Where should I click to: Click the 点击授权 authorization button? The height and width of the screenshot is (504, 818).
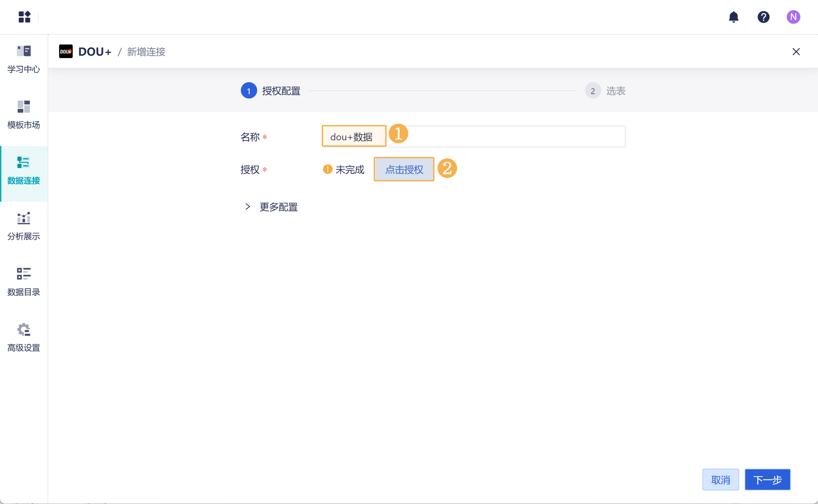point(404,169)
